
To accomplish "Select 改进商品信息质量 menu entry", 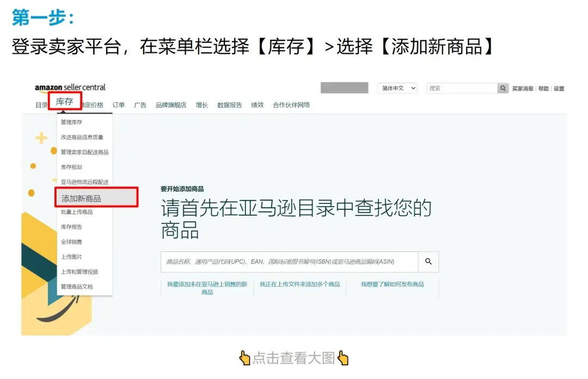I will (82, 137).
